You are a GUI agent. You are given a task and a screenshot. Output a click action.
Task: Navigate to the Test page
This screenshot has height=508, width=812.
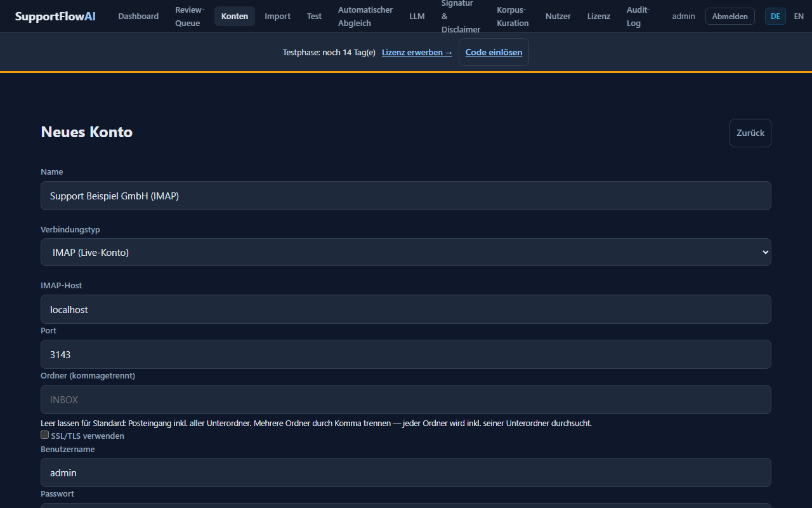coord(315,17)
